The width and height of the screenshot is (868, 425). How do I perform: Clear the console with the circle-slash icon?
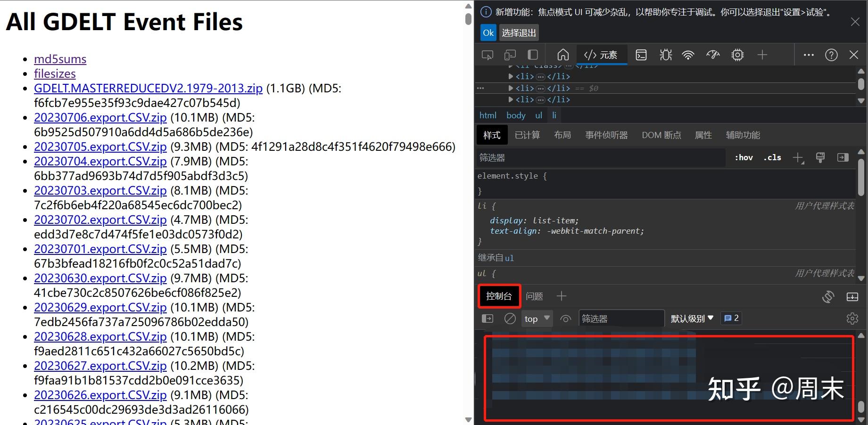510,318
